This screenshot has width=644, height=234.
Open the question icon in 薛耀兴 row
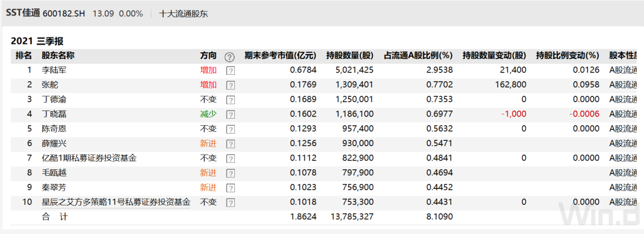230,144
